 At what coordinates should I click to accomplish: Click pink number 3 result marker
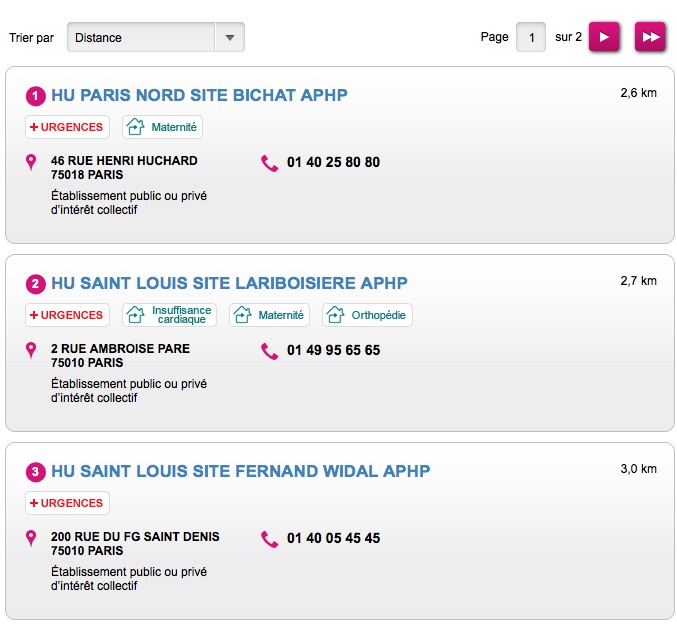point(35,472)
